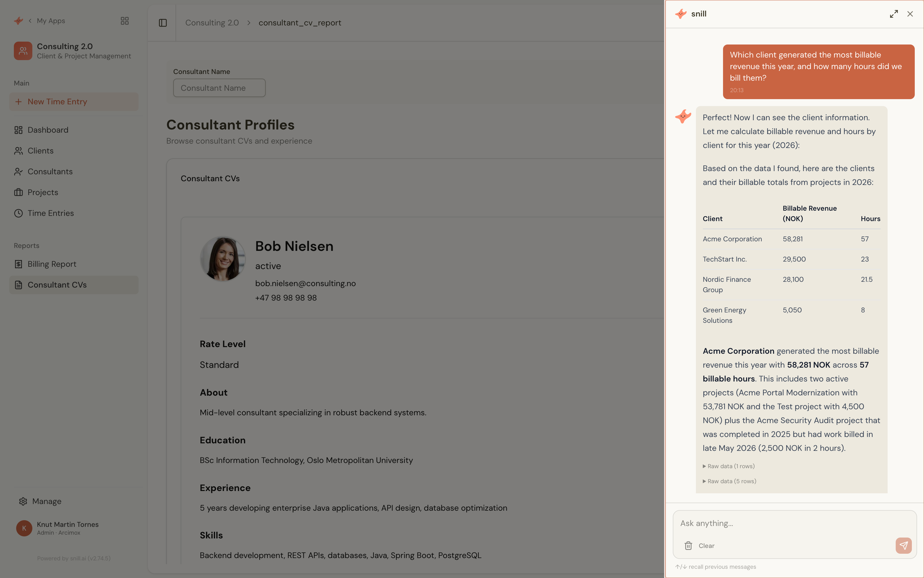Open the Projects page
This screenshot has width=924, height=578.
pos(74,192)
